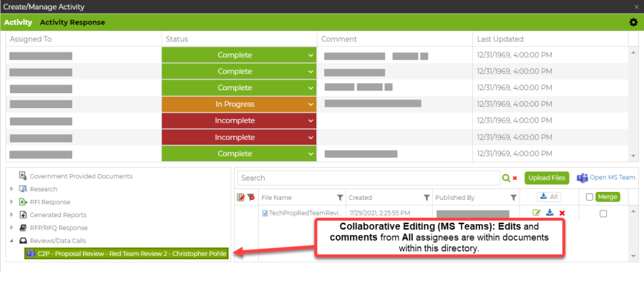Download the TechPropRedTeamReview file
The width and height of the screenshot is (644, 303).
(550, 213)
